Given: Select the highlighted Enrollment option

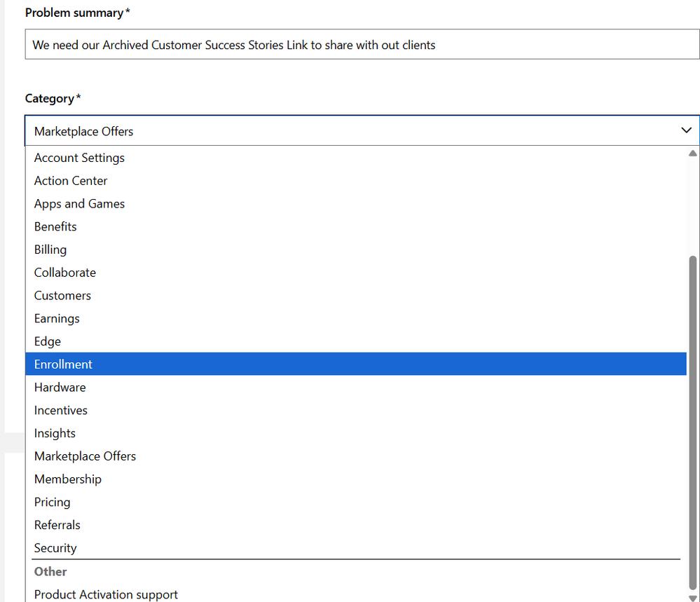Looking at the screenshot, I should pos(356,364).
